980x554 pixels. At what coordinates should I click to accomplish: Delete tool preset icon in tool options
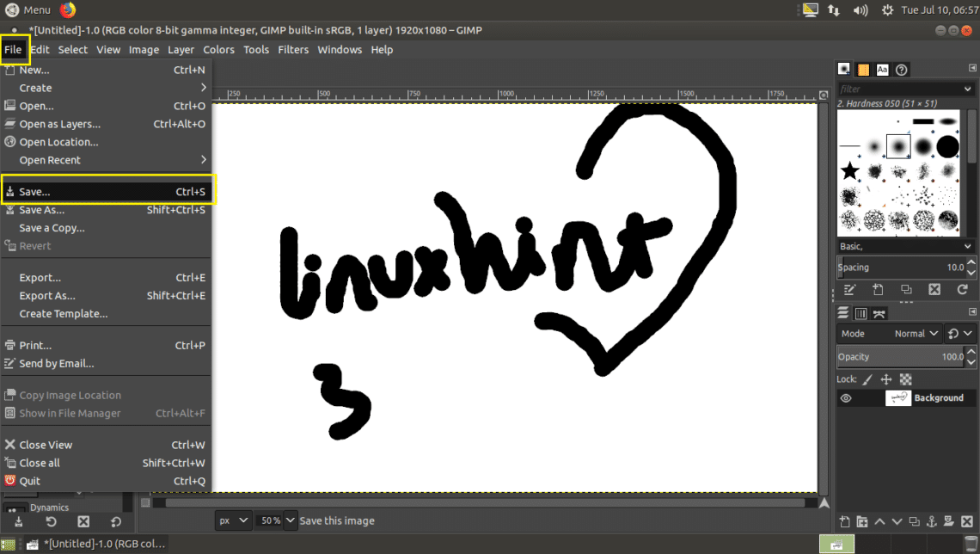pos(83,521)
